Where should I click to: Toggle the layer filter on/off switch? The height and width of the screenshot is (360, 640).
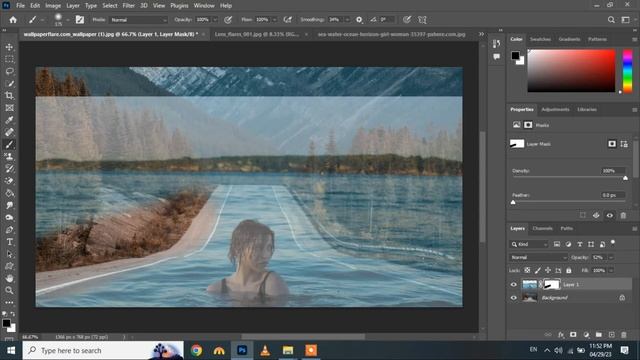(x=613, y=243)
